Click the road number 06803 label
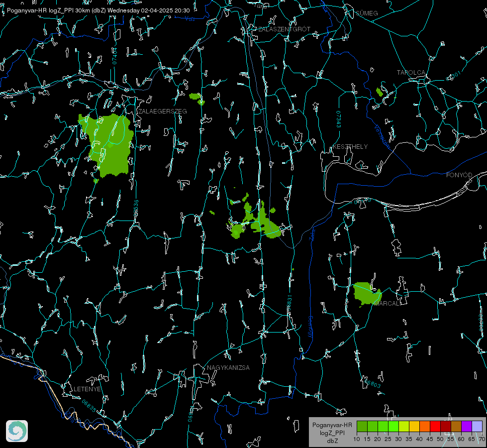487x448 pixels. click(372, 383)
